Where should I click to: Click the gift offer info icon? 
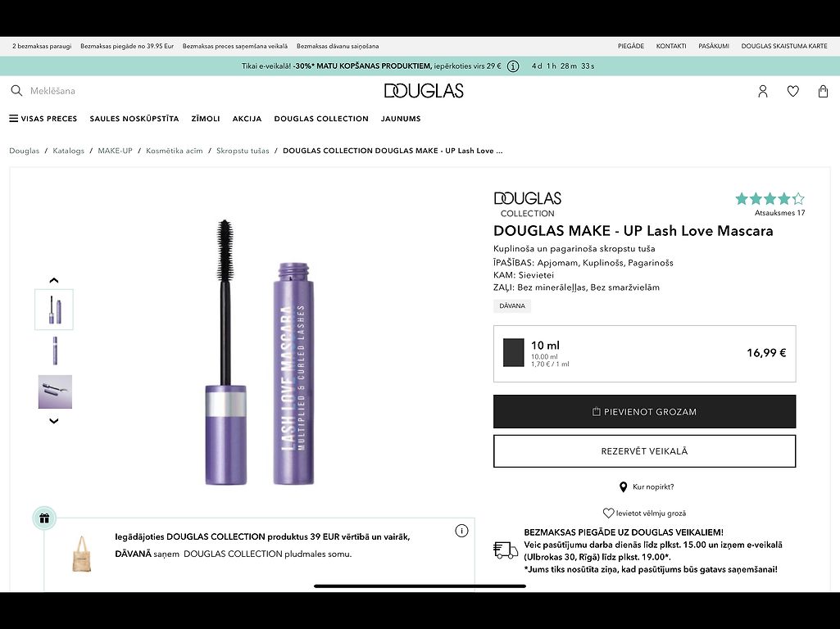coord(461,531)
